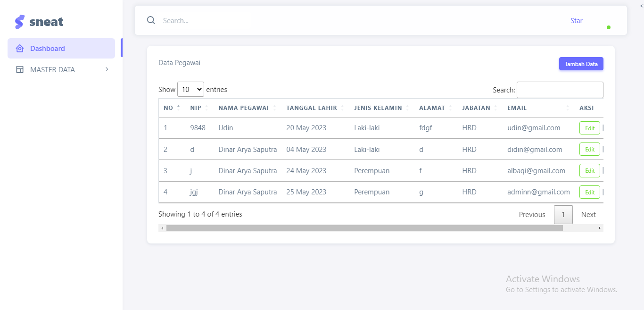
Task: Go to pagination page 1
Action: click(x=563, y=215)
